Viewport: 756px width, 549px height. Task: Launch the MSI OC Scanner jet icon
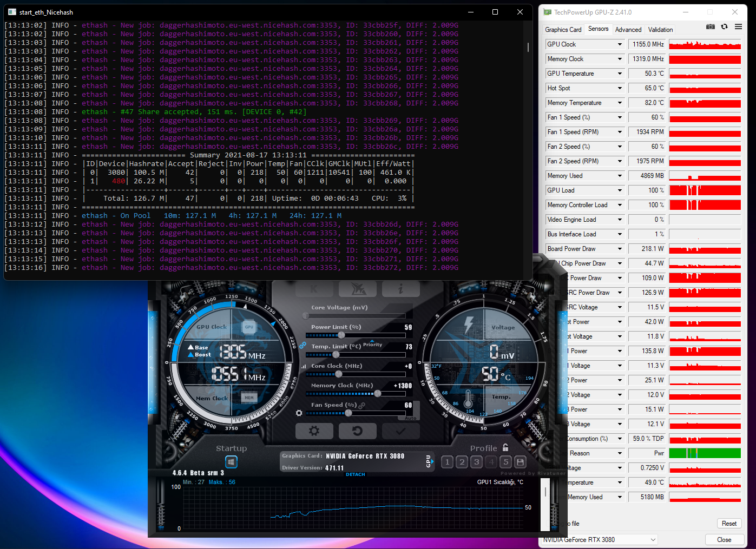(x=358, y=289)
